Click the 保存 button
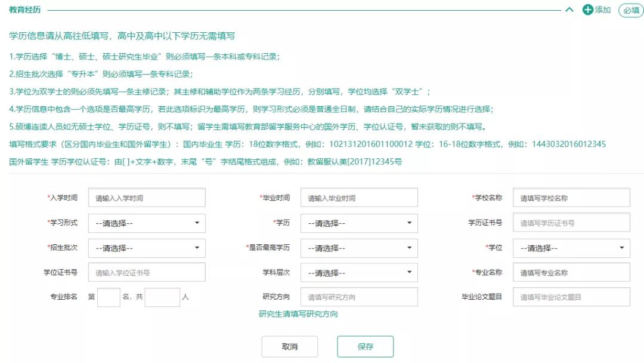 pos(365,346)
